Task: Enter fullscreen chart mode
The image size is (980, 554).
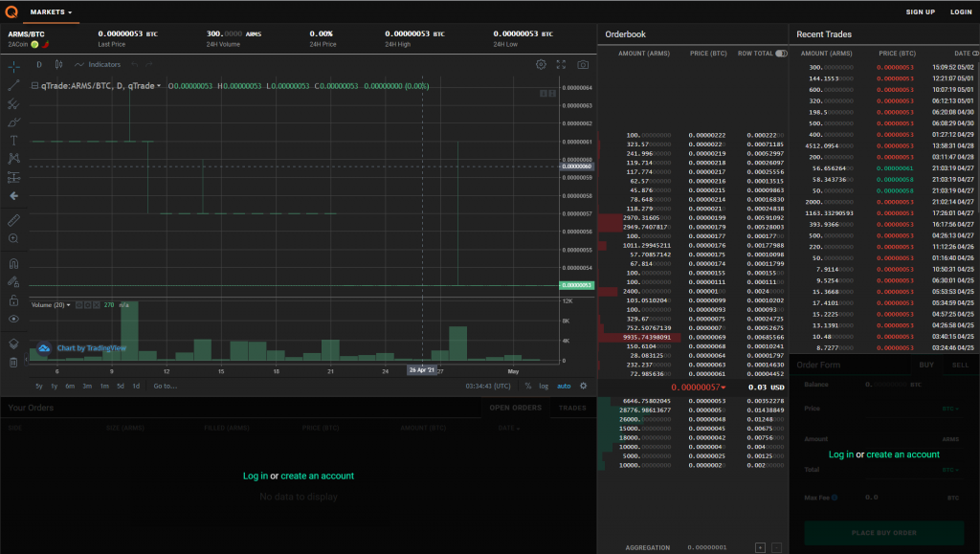Action: [561, 64]
